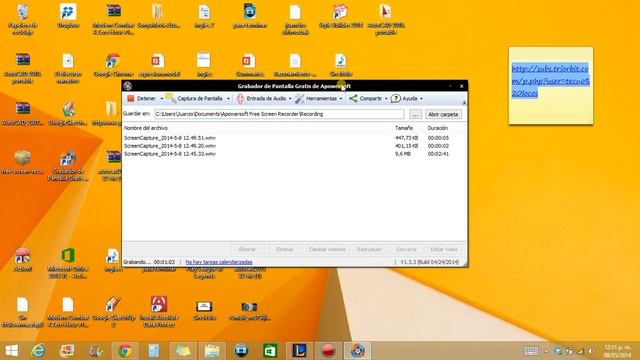Sort by the Tamaño column header
The image size is (640, 360).
click(x=404, y=128)
